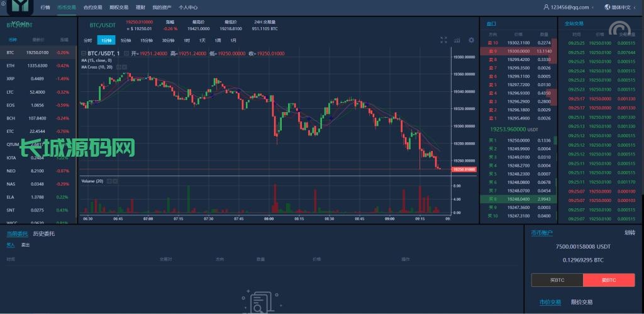Select ELA row in coin list
The width and height of the screenshot is (644, 314).
point(38,198)
